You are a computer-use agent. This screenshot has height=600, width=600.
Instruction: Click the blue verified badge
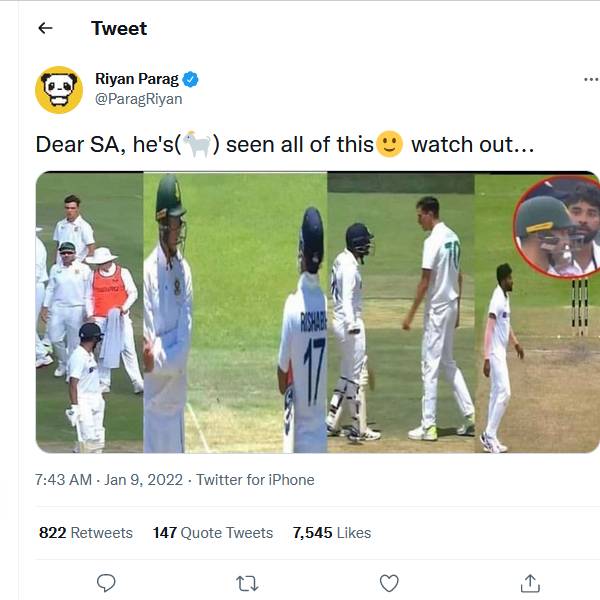click(x=190, y=79)
